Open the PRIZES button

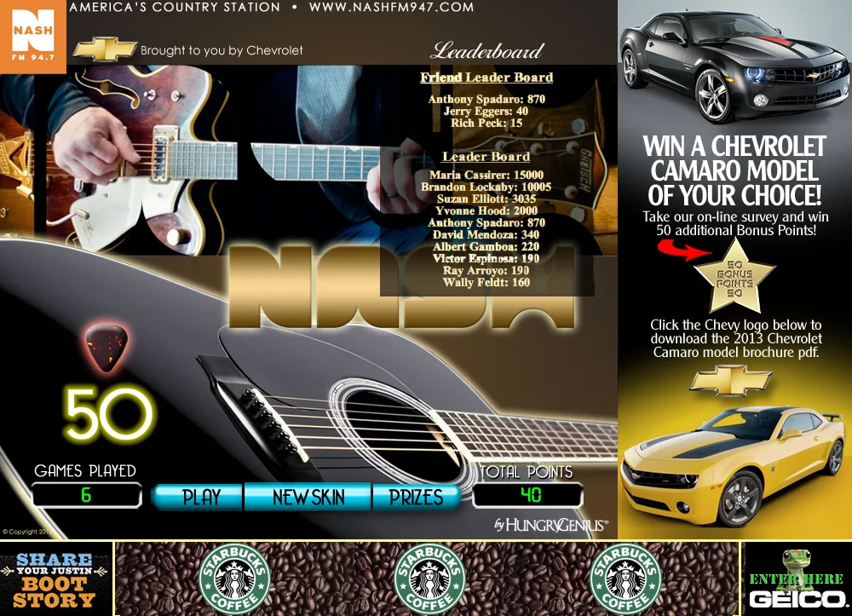click(x=417, y=497)
